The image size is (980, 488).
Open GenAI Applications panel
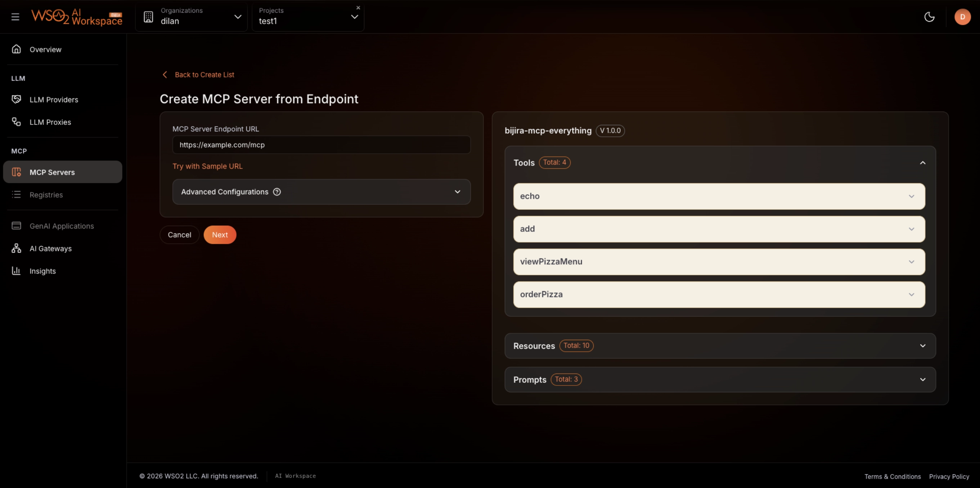[61, 226]
